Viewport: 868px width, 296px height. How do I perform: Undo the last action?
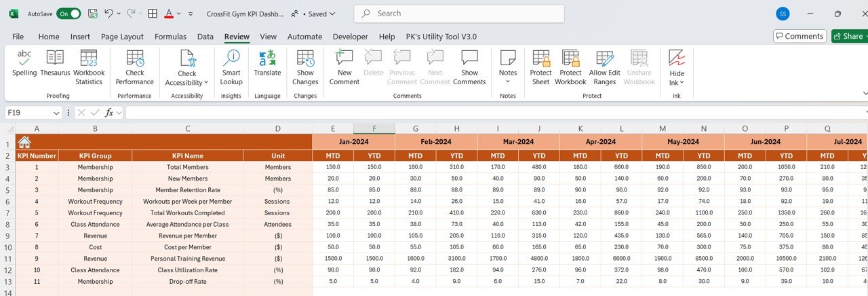(108, 14)
